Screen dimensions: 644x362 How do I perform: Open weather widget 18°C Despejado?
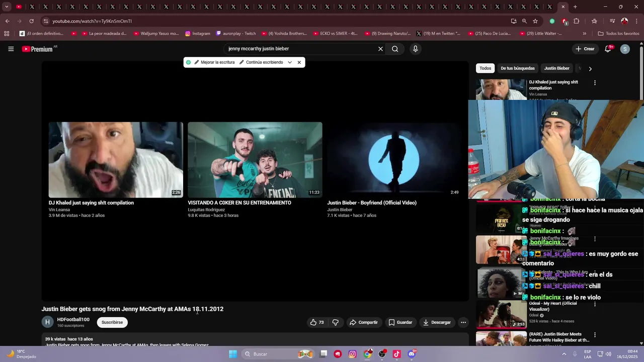click(20, 354)
